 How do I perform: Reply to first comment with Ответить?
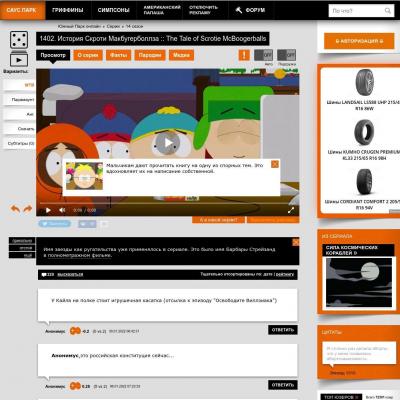(x=283, y=330)
